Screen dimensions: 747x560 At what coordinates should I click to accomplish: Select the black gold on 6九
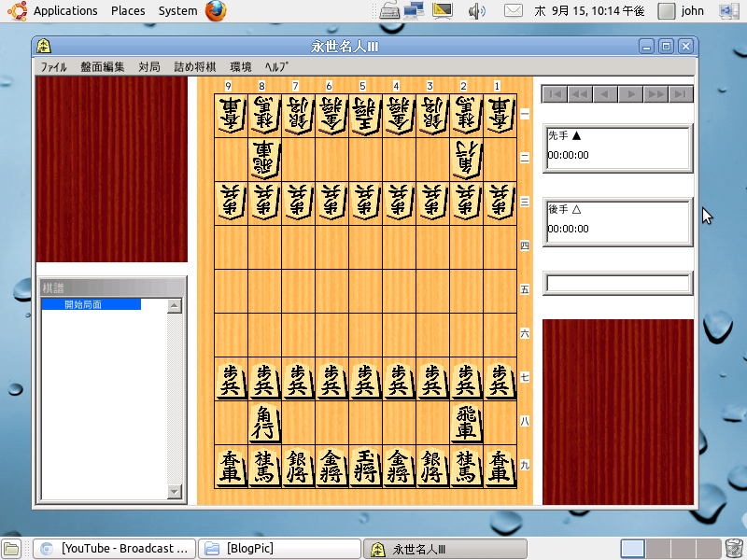(331, 467)
